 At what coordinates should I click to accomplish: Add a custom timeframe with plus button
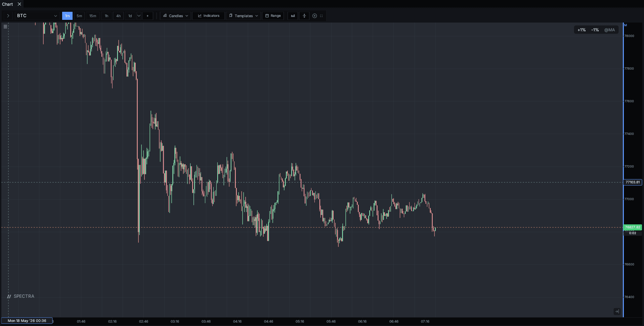click(x=147, y=16)
